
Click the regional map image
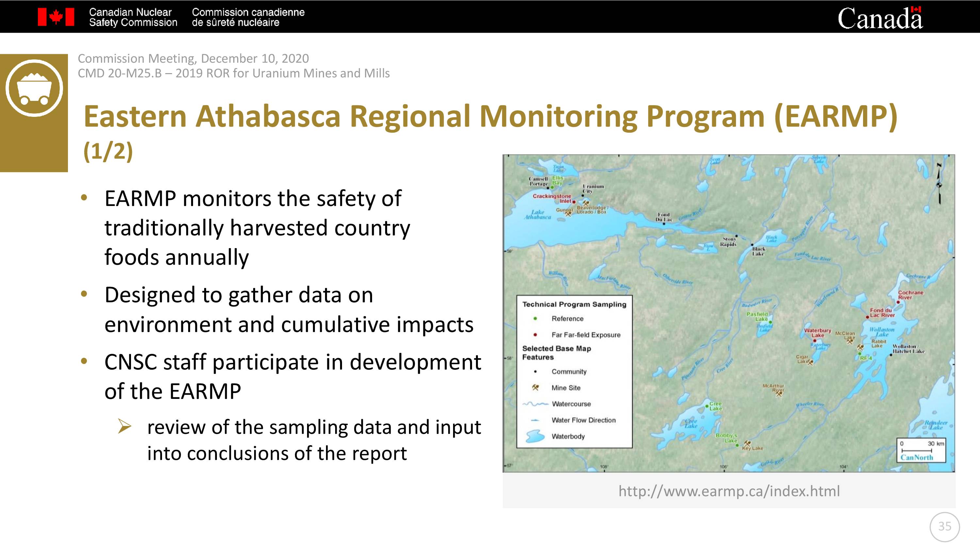click(x=728, y=313)
